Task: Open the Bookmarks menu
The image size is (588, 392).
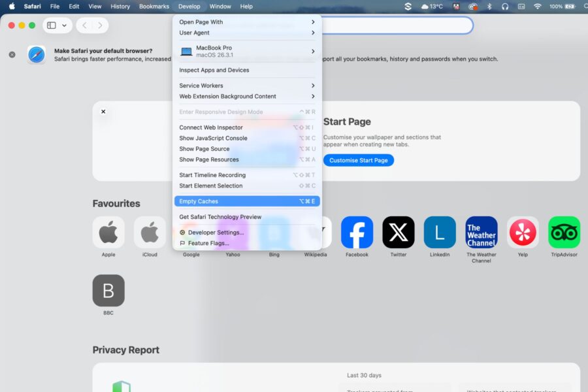Action: pos(154,7)
